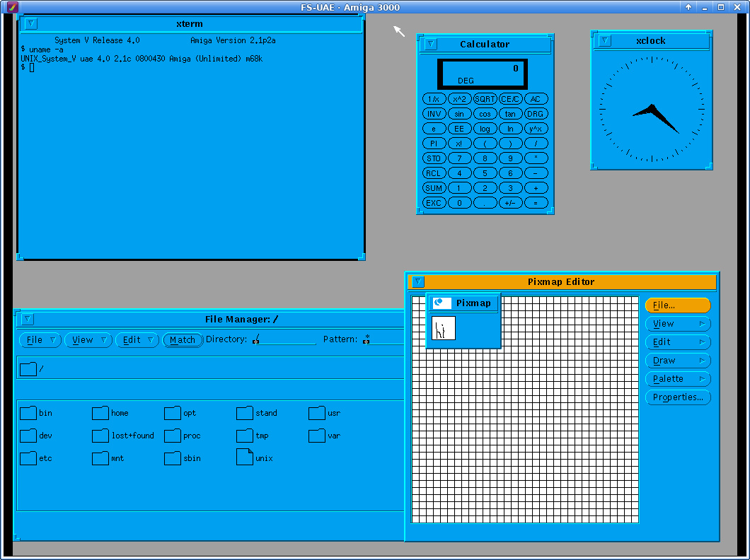Click the File... button in Pixmap Editor
This screenshot has width=750, height=560.
point(678,305)
